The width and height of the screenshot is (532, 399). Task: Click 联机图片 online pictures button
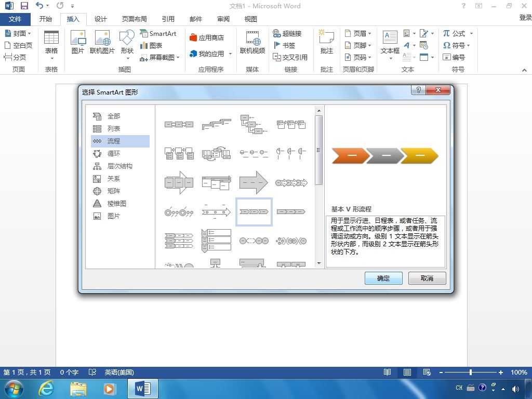click(x=102, y=42)
